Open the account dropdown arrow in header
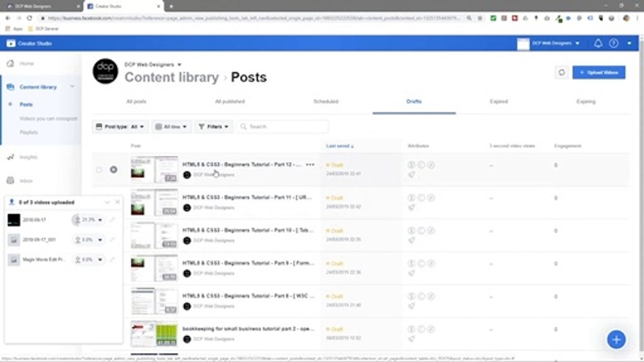Viewport: 644px width, 362px height. click(629, 44)
